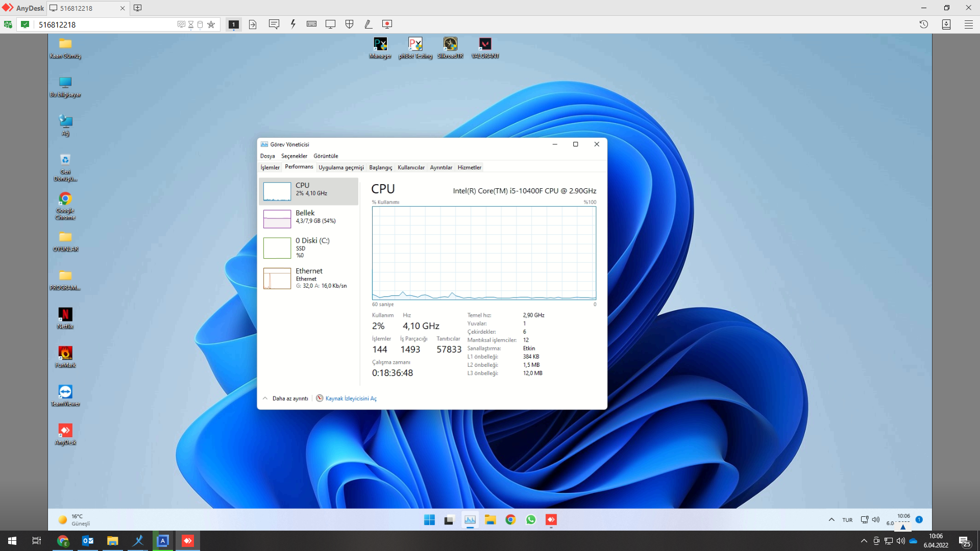Screen dimensions: 980x551
Task: Select the Bu bilgisayar desktop icon
Action: coord(65,87)
